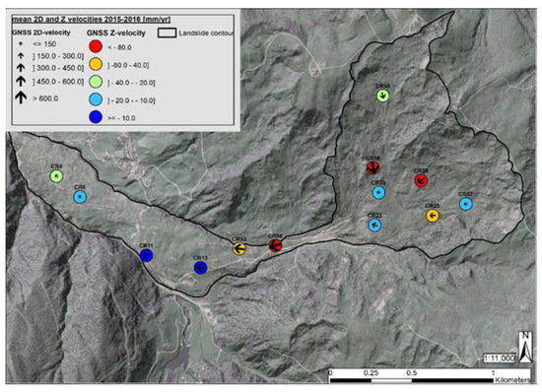Click the light green legend circle
The height and width of the screenshot is (392, 542).
[96, 82]
